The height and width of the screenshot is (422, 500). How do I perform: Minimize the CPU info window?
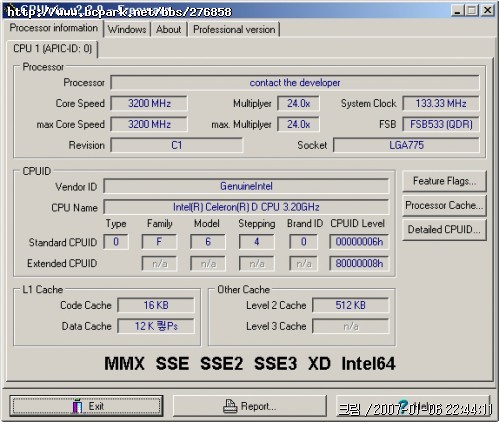[458, 10]
